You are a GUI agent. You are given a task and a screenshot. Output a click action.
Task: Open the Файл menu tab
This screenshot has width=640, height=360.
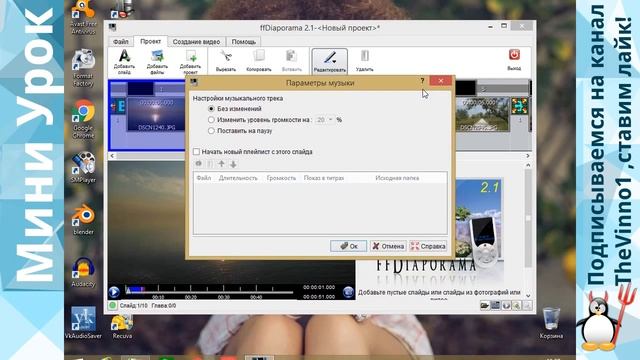[x=121, y=42]
